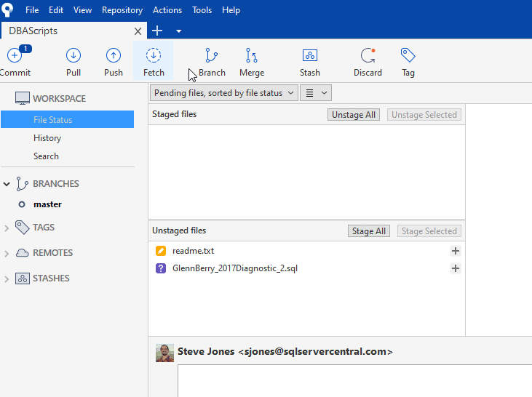Open the Repository menu

click(122, 11)
